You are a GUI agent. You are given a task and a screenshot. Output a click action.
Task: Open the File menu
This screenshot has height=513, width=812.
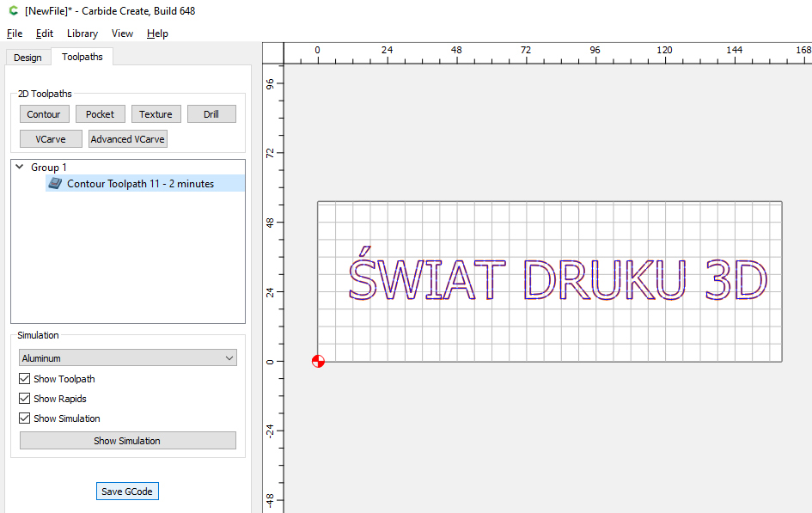(x=15, y=34)
